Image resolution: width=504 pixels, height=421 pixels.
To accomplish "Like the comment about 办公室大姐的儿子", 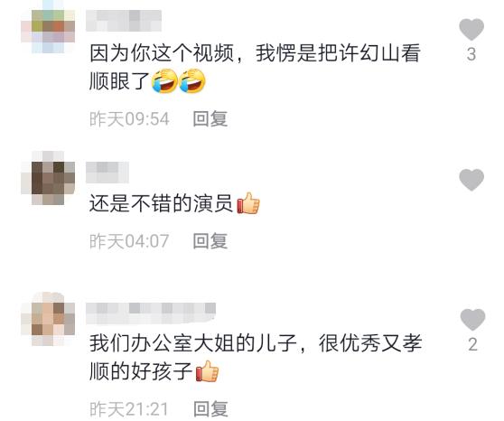I will [x=472, y=320].
